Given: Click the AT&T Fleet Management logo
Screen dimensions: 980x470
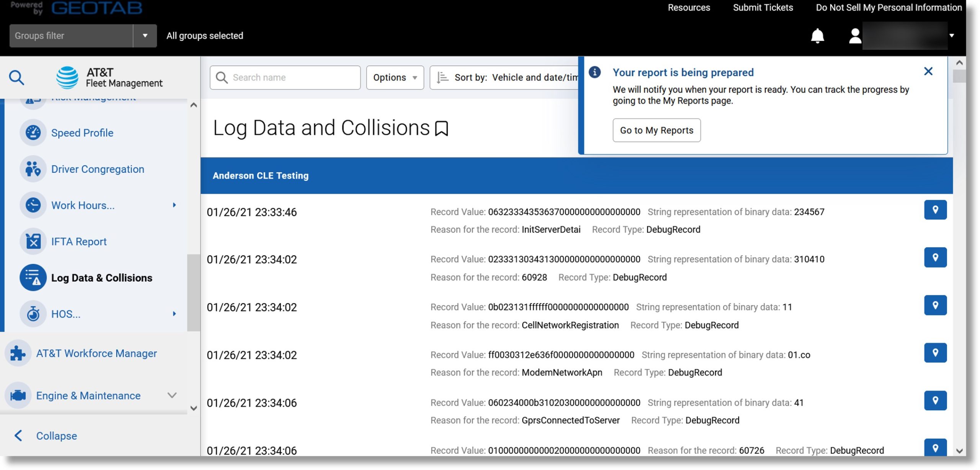Looking at the screenshot, I should point(109,77).
